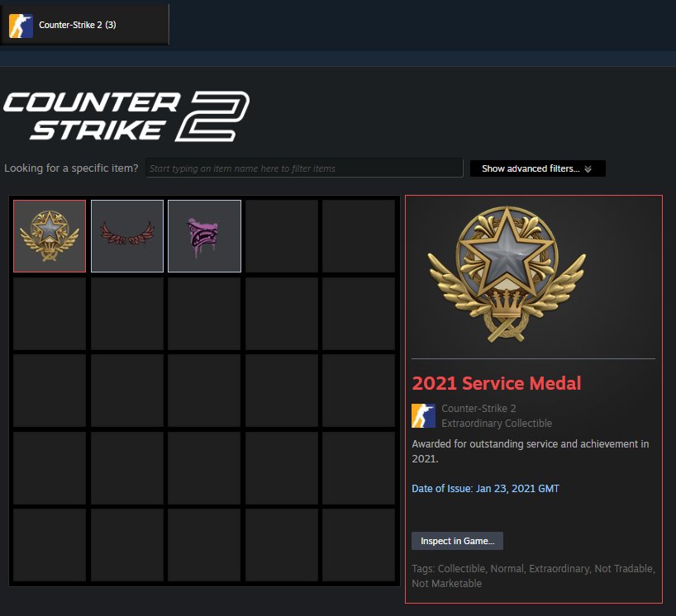This screenshot has height=616, width=676.
Task: Click the Inspect in Game button
Action: click(458, 541)
